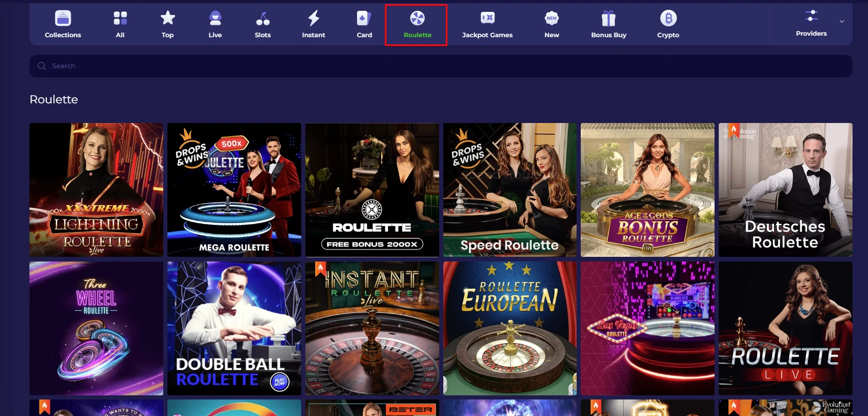Screen dimensions: 868x416
Task: Launch the Speed Roulette game
Action: click(x=510, y=190)
